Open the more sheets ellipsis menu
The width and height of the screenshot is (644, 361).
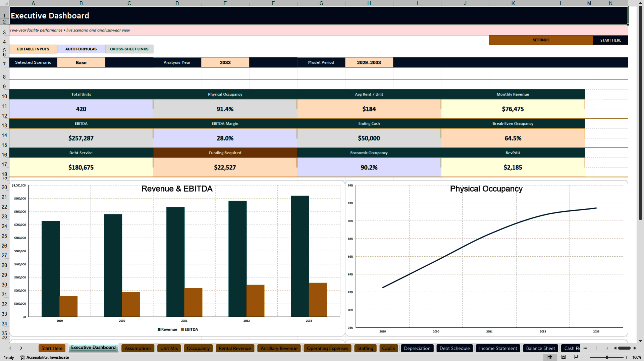(x=585, y=348)
